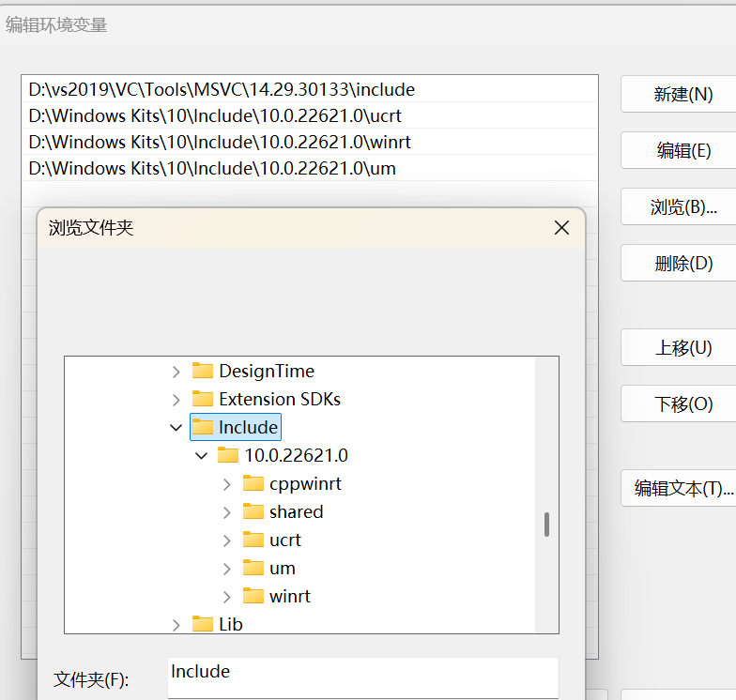Viewport: 736px width, 700px height.
Task: Expand the ucrt folder node
Action: click(227, 540)
